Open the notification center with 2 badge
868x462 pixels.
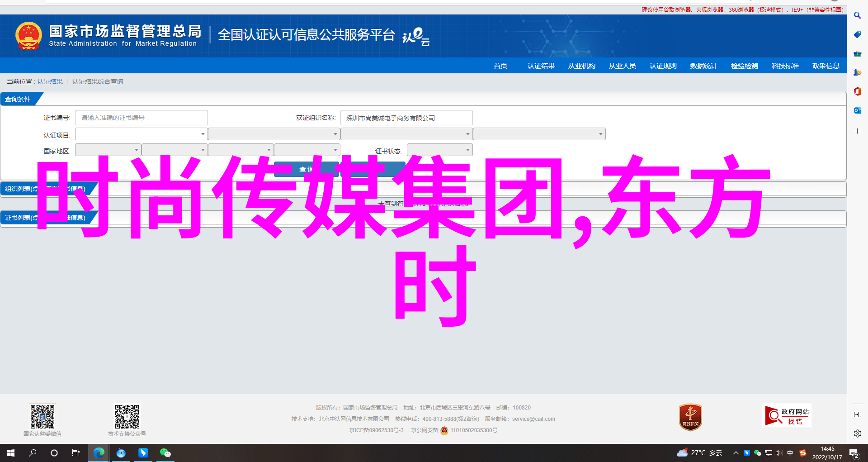[854, 453]
